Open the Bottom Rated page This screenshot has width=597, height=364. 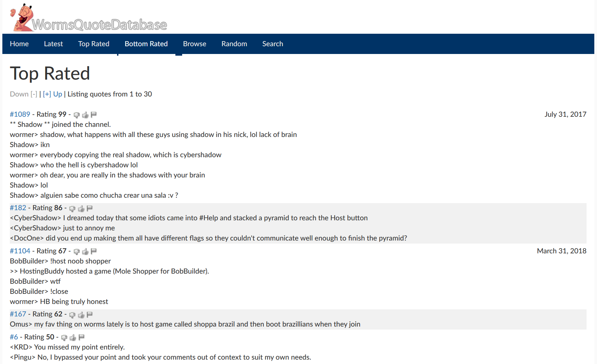coord(146,44)
